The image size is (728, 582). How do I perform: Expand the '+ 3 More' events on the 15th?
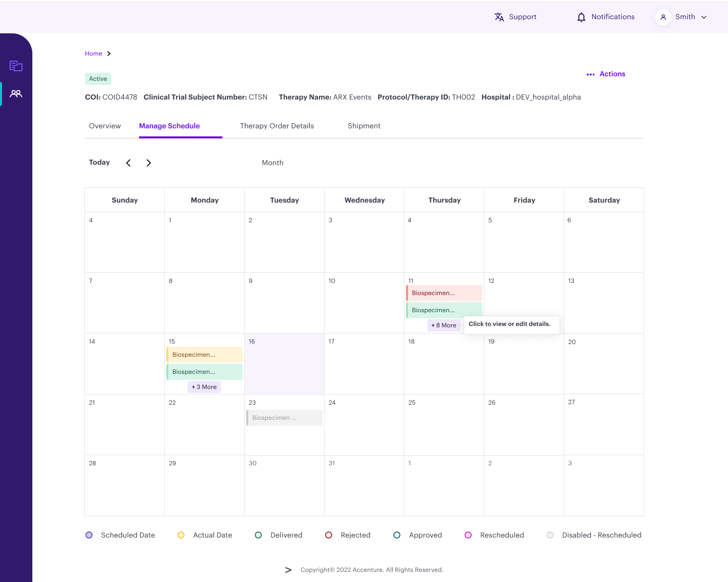[204, 386]
